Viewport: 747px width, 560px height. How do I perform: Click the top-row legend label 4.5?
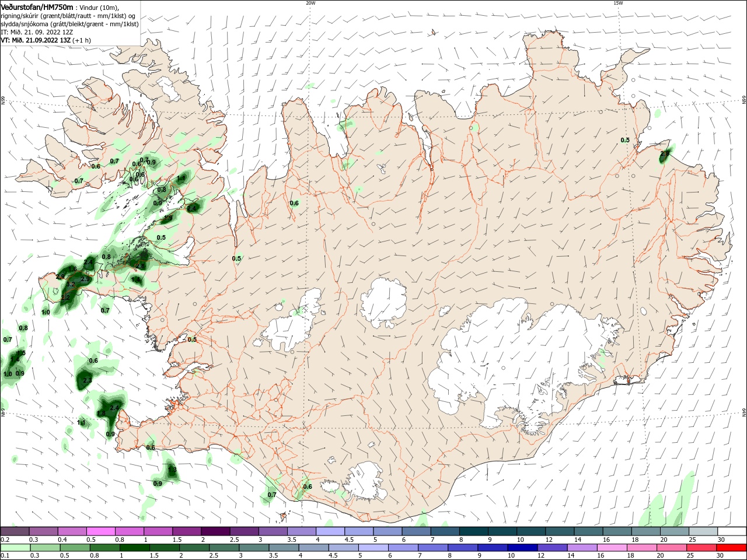[x=349, y=540]
